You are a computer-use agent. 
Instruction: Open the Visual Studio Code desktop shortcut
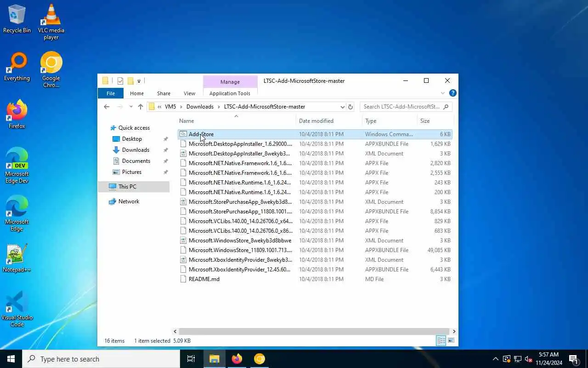click(17, 309)
